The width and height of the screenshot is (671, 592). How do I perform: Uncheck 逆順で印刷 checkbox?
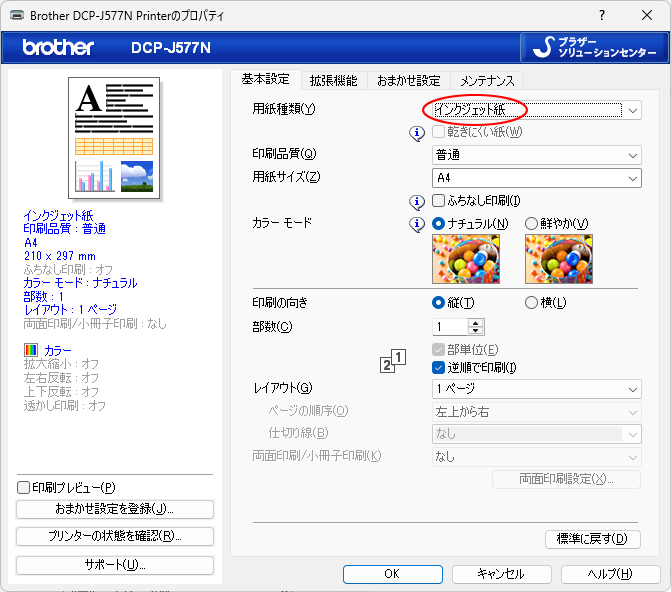coord(438,367)
